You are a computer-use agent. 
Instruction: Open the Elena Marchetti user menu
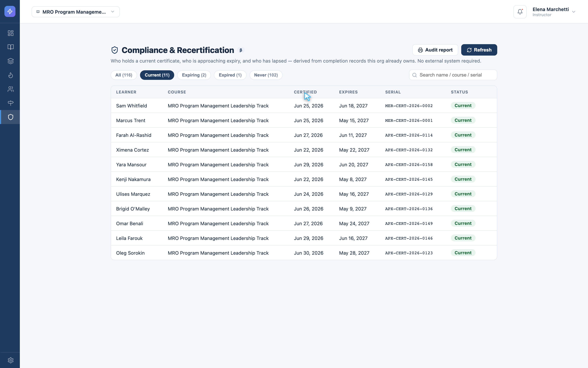[554, 12]
